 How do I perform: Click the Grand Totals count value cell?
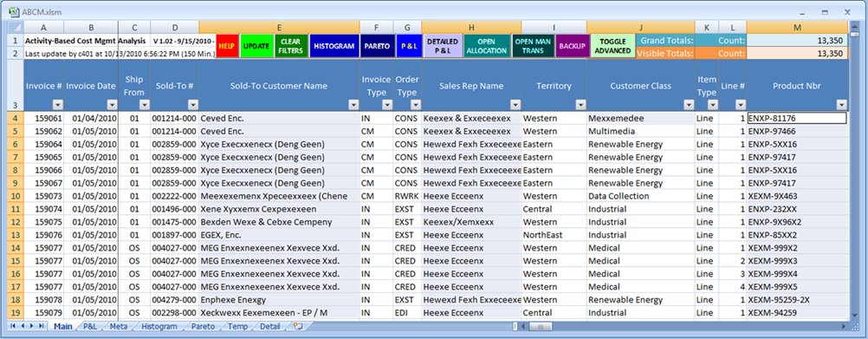[797, 41]
